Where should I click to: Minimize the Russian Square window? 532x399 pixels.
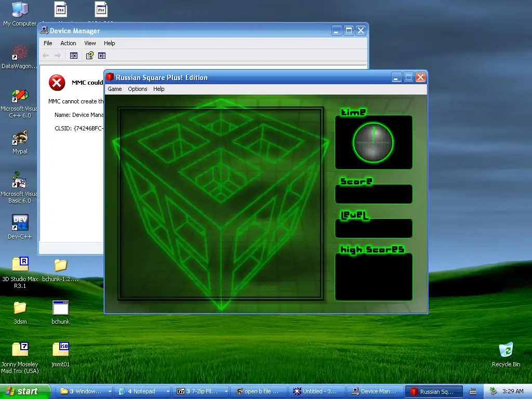[396, 77]
